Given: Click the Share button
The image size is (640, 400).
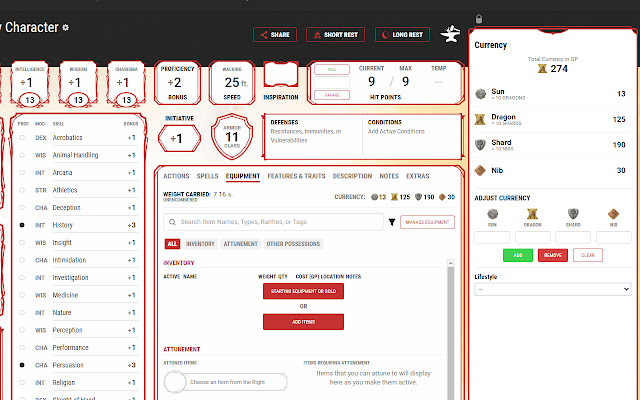Looking at the screenshot, I should pos(275,35).
